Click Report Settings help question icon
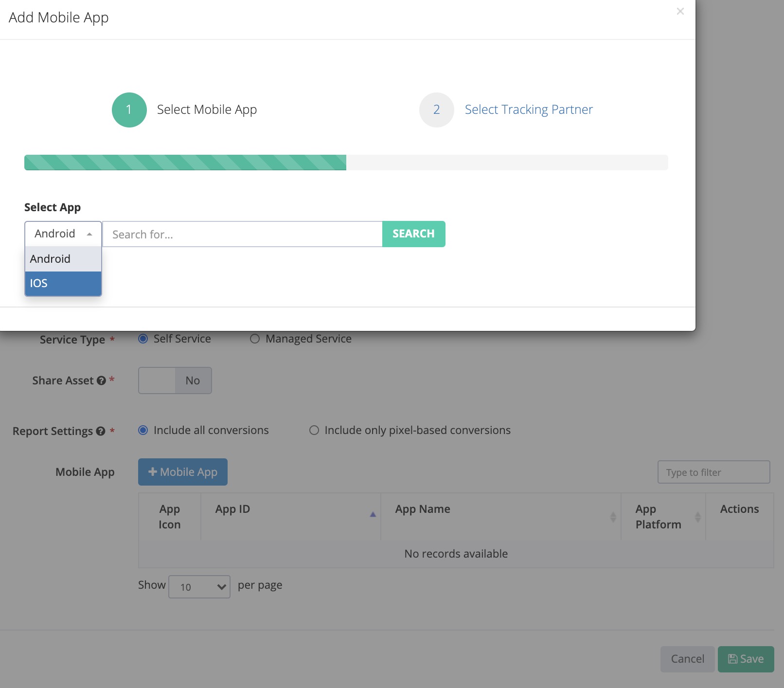784x688 pixels. pyautogui.click(x=101, y=432)
